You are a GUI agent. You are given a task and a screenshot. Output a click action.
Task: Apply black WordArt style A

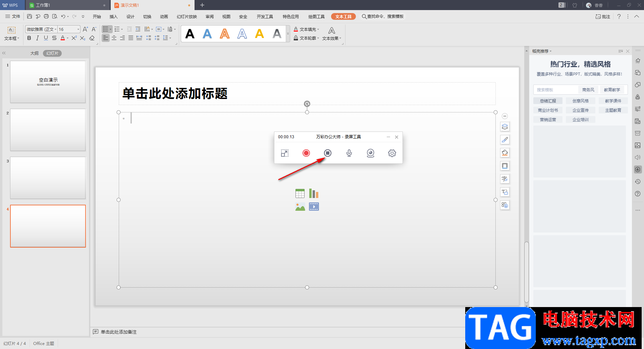tap(190, 34)
